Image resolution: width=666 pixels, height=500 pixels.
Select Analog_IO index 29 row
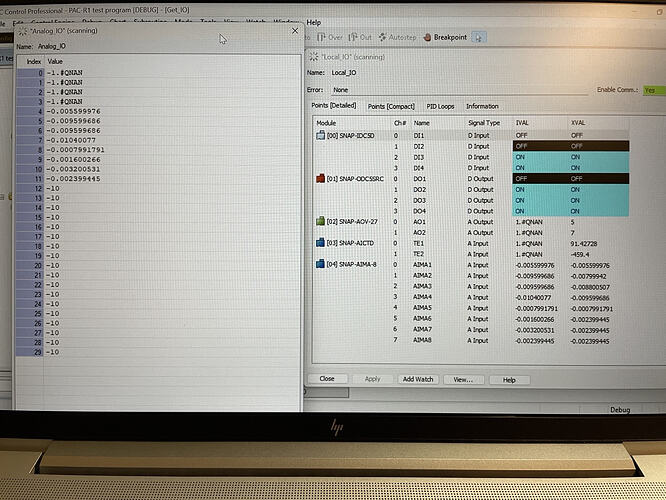(x=158, y=352)
